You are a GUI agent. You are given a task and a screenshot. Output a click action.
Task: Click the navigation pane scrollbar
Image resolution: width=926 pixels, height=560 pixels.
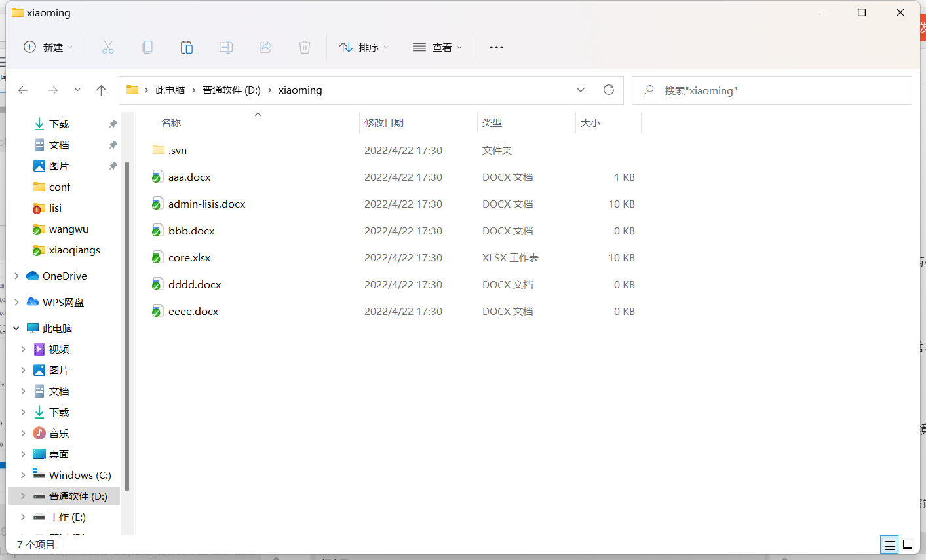(127, 326)
